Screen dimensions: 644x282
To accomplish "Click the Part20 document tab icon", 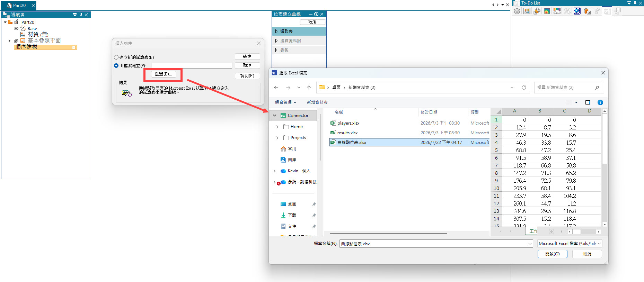I will coord(9,6).
